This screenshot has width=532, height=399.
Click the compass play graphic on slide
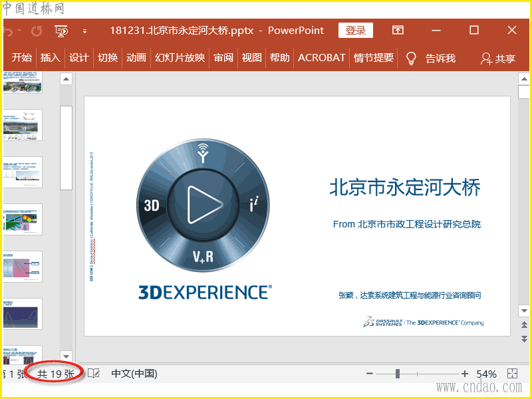pyautogui.click(x=203, y=205)
